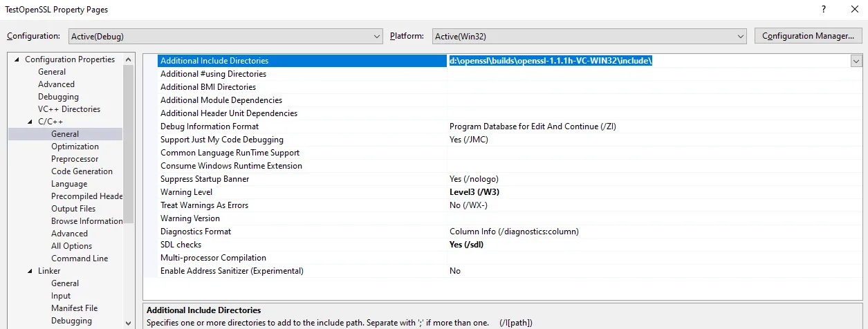Click the Treat Warnings As Errors row
This screenshot has height=329, width=868.
pyautogui.click(x=204, y=205)
